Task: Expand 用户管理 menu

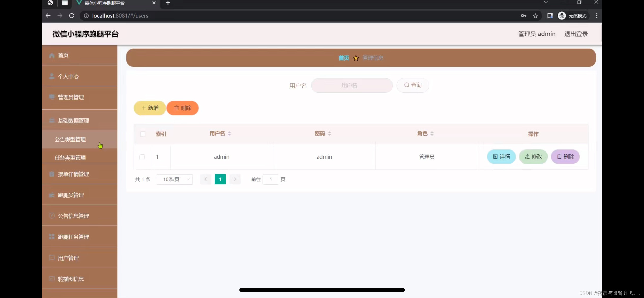Action: tap(79, 258)
